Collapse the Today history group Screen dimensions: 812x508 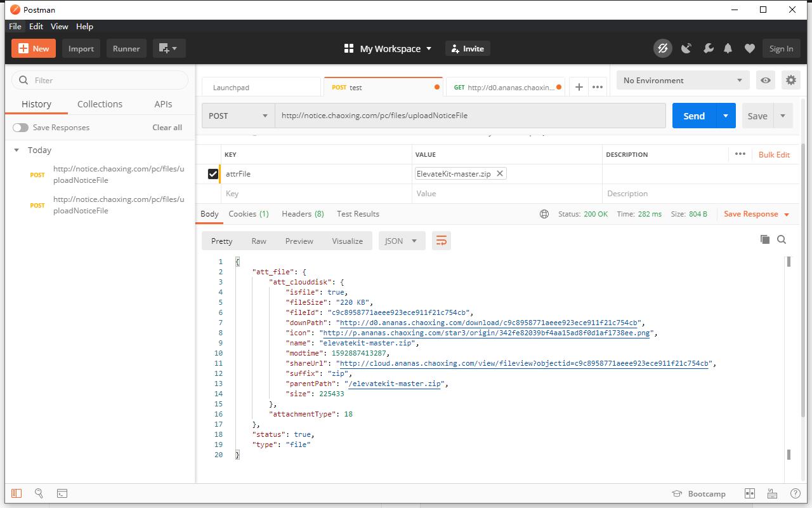pos(16,150)
